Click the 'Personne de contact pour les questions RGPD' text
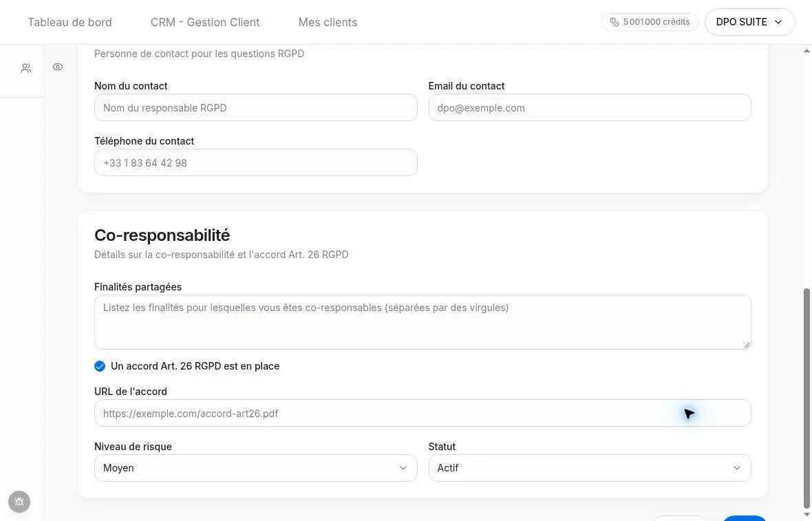 [x=200, y=54]
